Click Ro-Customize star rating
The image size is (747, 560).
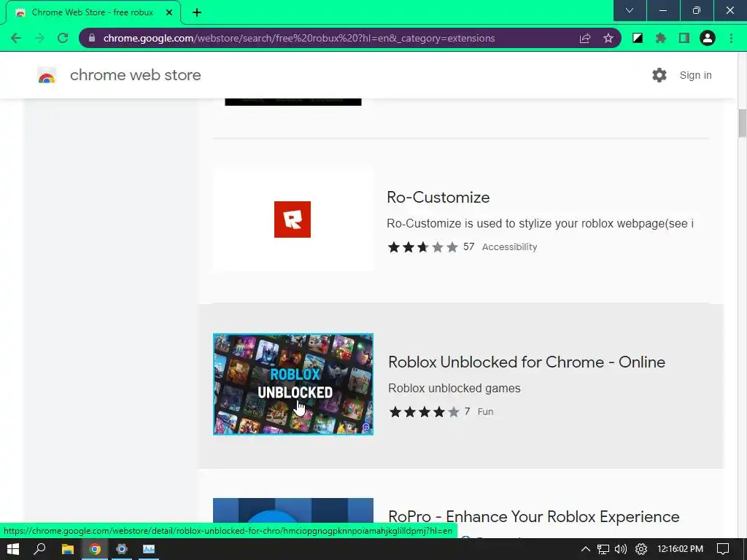(422, 246)
